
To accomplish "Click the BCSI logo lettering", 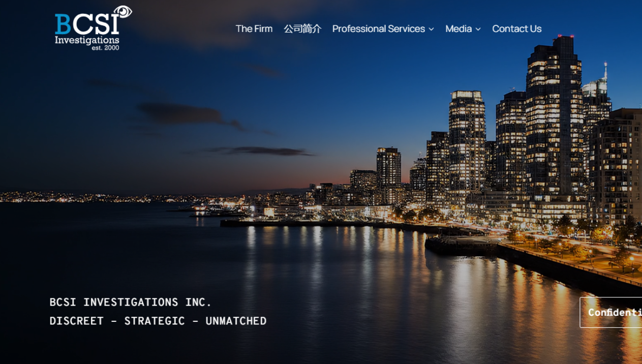I will [86, 24].
